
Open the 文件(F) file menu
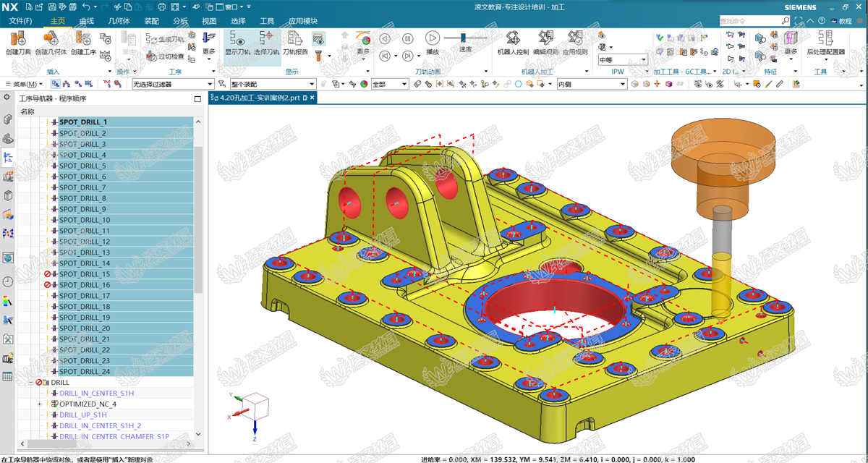20,21
